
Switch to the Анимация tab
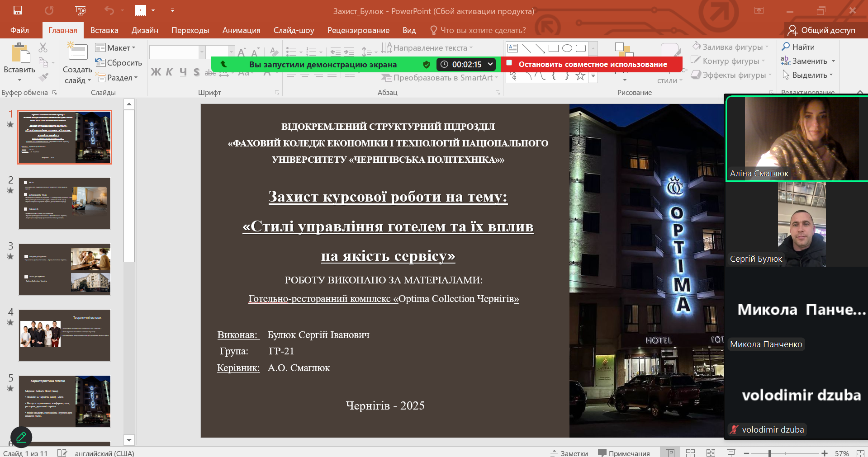[x=241, y=30]
